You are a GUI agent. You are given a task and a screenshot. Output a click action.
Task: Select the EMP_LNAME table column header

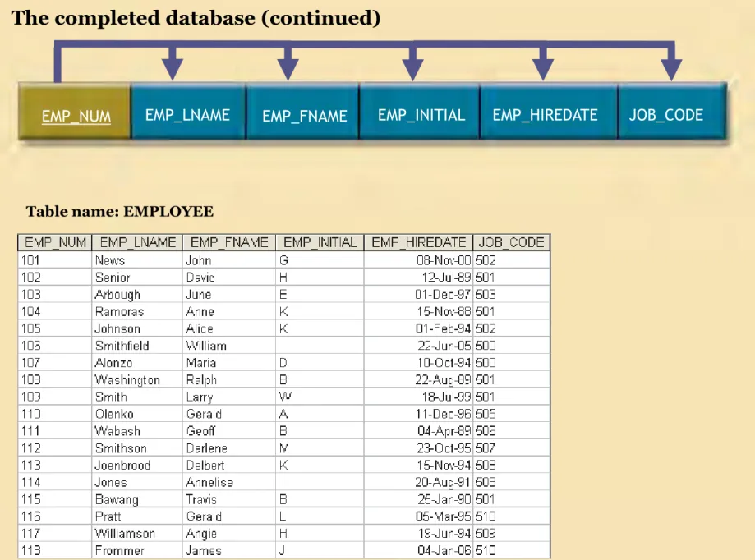(x=137, y=242)
